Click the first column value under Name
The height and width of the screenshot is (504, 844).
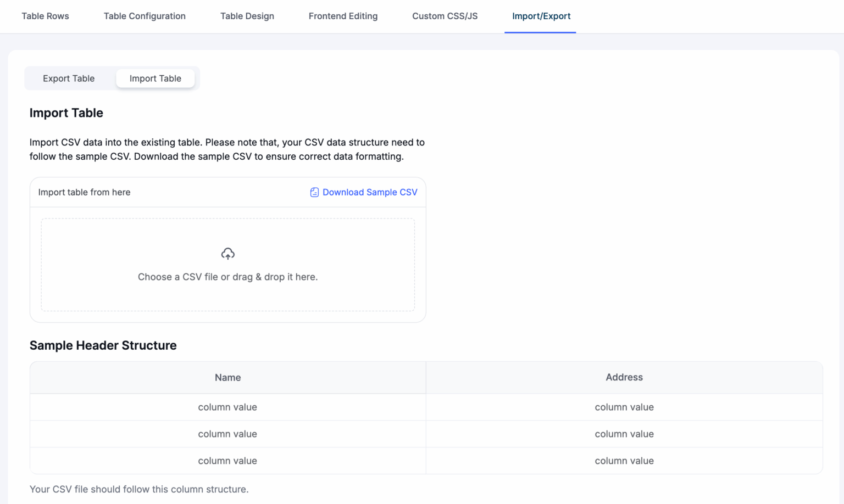pos(227,407)
